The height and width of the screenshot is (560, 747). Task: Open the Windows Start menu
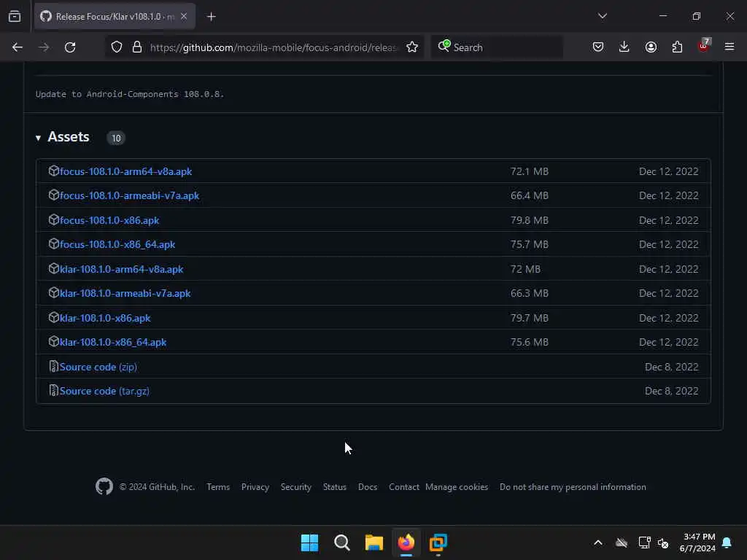tap(309, 542)
